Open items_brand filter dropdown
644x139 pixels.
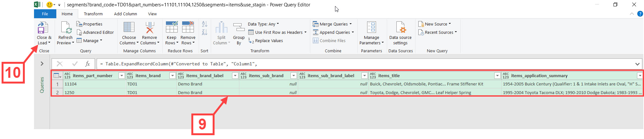click(172, 76)
